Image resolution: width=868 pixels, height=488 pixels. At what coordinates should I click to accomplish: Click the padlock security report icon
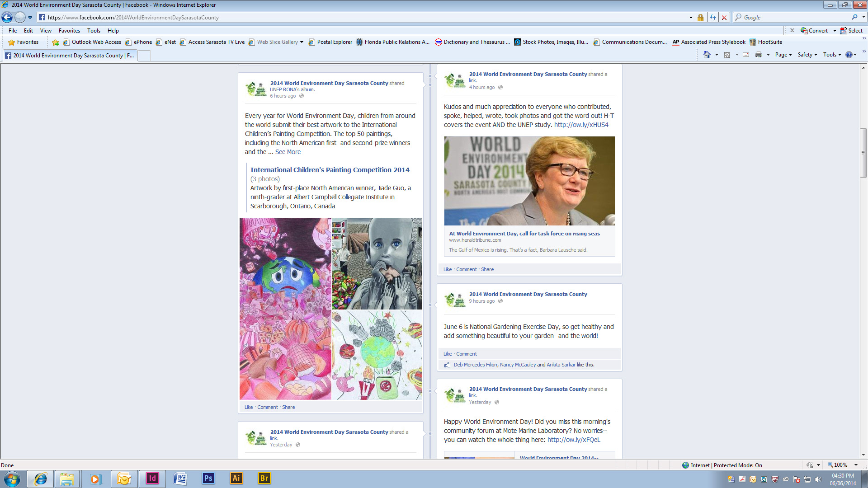[x=700, y=18]
